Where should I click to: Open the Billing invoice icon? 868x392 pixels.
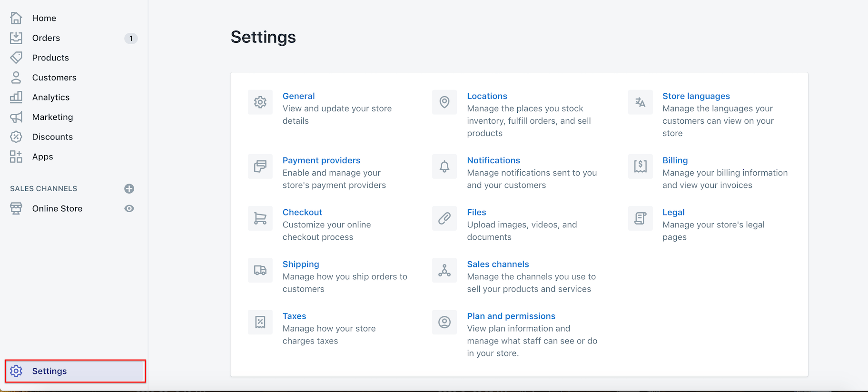click(x=640, y=167)
